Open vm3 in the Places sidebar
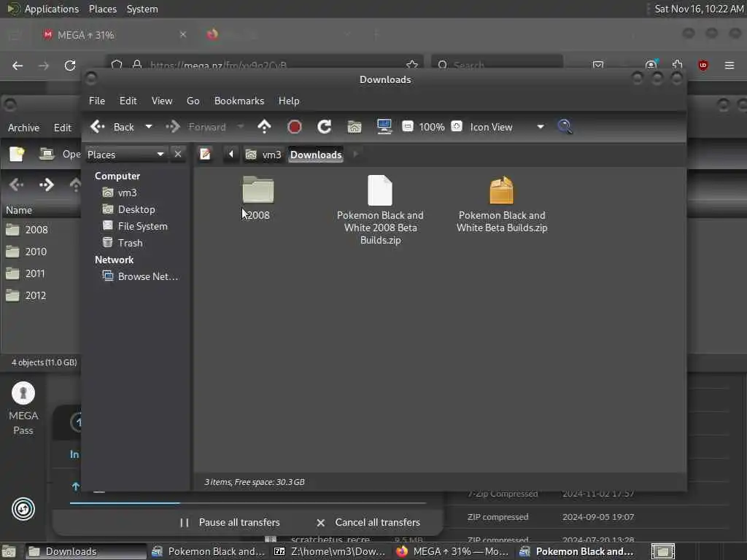Screen dimensions: 747x560 click(120, 192)
